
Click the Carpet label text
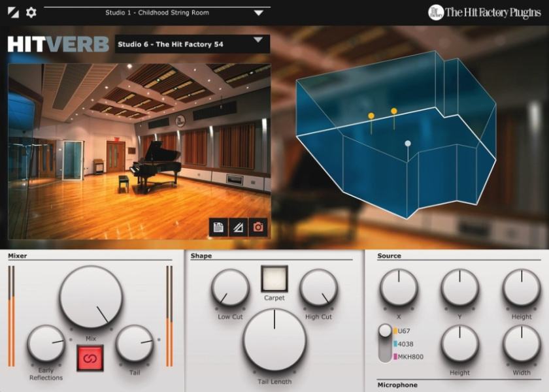pos(274,298)
